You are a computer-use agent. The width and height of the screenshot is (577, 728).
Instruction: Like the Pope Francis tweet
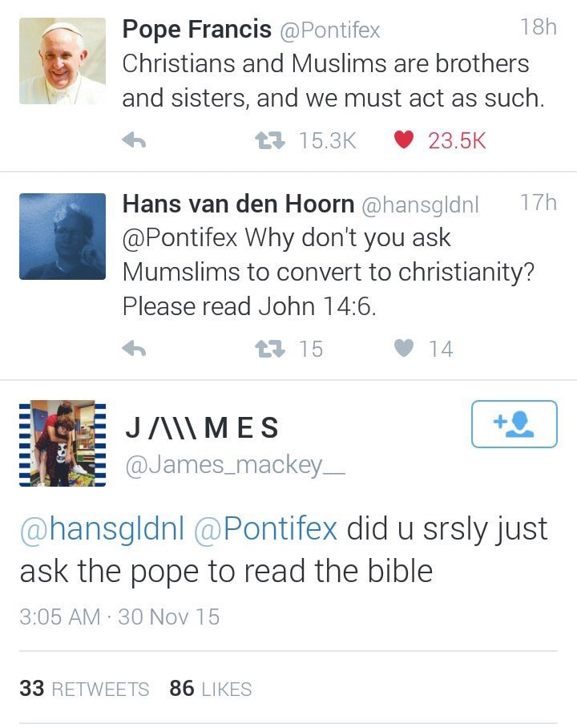(x=404, y=141)
